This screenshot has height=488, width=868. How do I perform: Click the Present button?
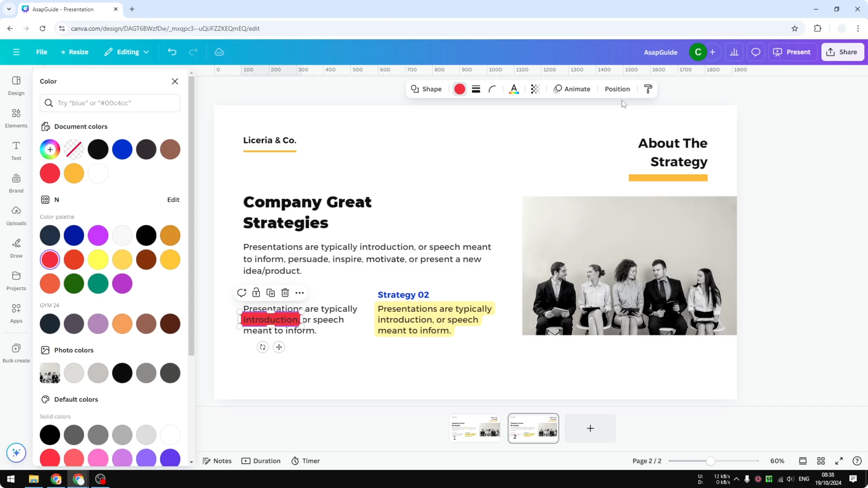[793, 52]
